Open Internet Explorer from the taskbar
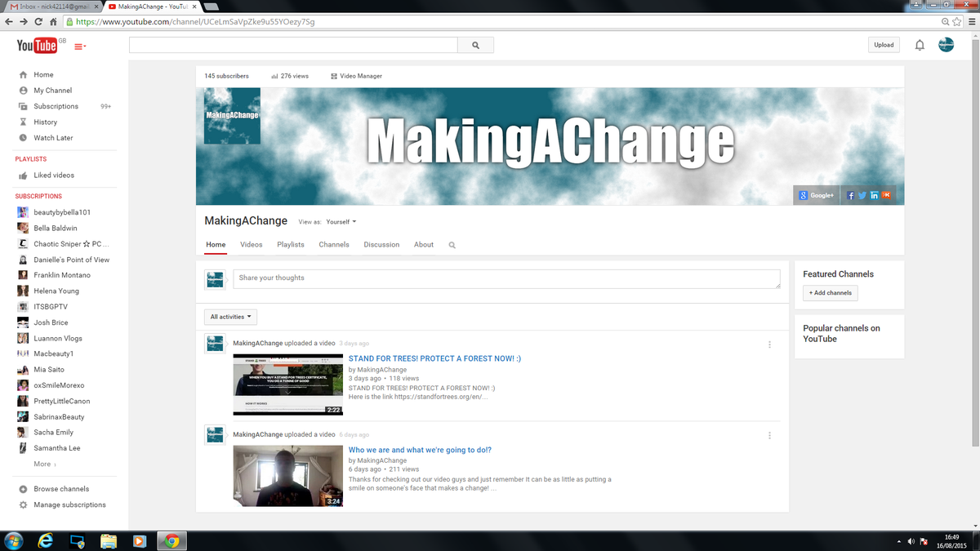This screenshot has width=980, height=551. pyautogui.click(x=46, y=540)
